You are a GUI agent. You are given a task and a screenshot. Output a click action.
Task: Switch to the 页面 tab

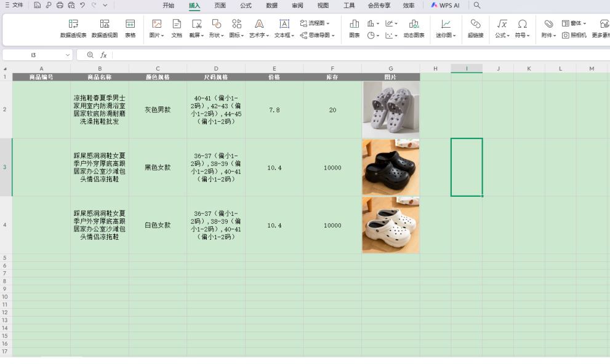pos(220,6)
